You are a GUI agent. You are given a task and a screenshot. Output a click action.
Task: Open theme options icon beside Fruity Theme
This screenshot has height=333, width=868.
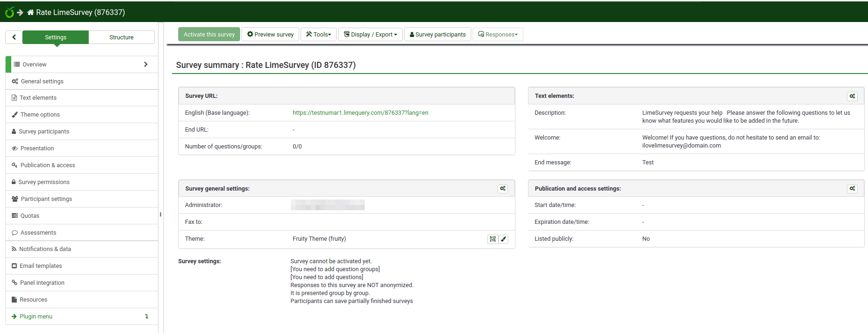click(492, 239)
